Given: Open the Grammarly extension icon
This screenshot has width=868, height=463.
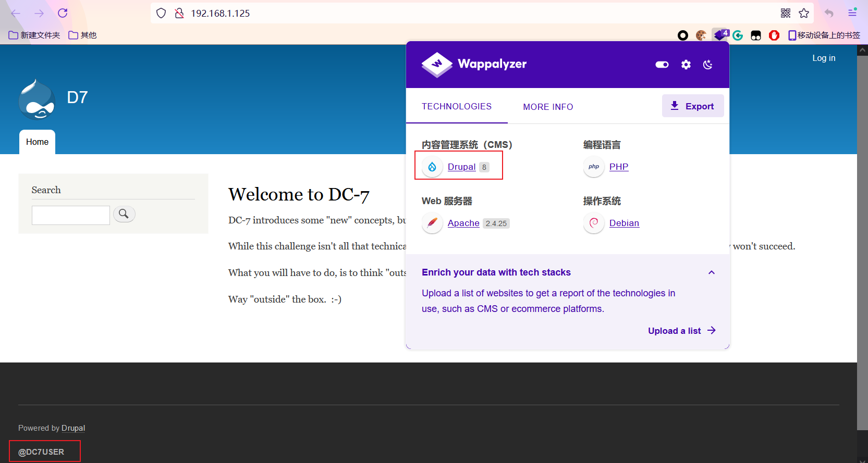Looking at the screenshot, I should (738, 35).
